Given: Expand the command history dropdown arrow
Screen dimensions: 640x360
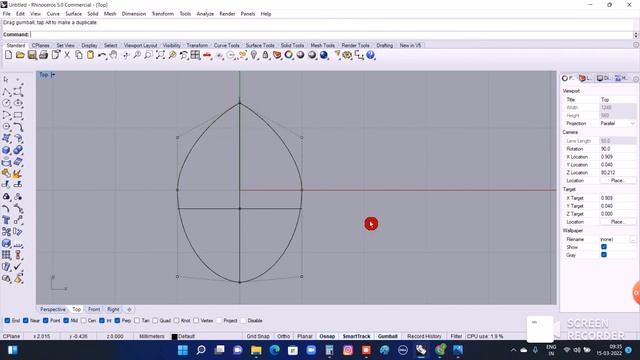Looking at the screenshot, I should [636, 35].
